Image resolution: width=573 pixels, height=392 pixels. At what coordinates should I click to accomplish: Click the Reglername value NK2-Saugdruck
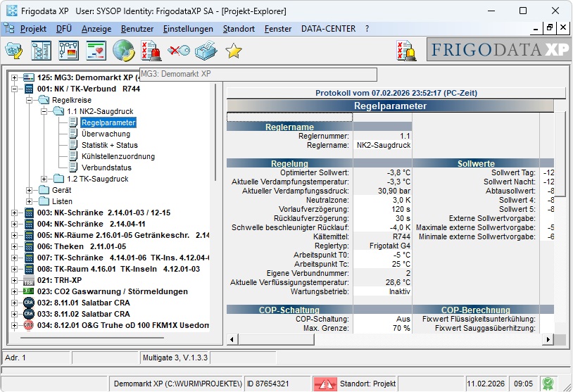(383, 146)
